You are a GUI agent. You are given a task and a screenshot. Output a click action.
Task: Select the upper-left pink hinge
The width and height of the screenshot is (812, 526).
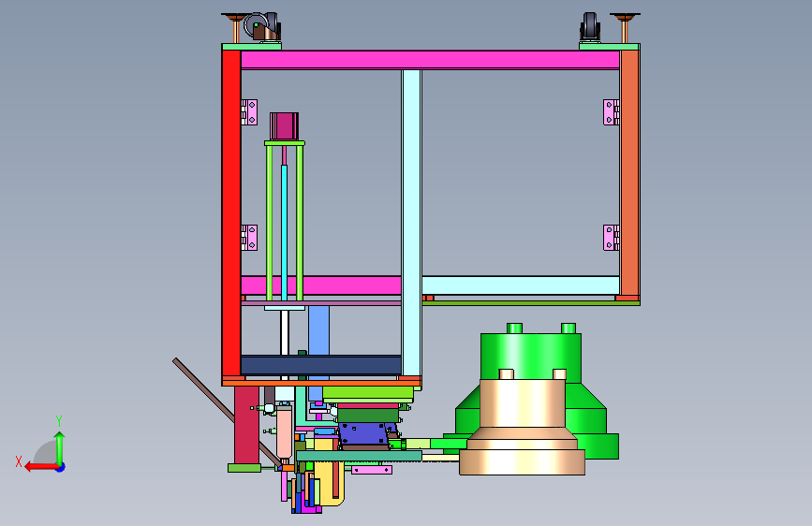(249, 112)
